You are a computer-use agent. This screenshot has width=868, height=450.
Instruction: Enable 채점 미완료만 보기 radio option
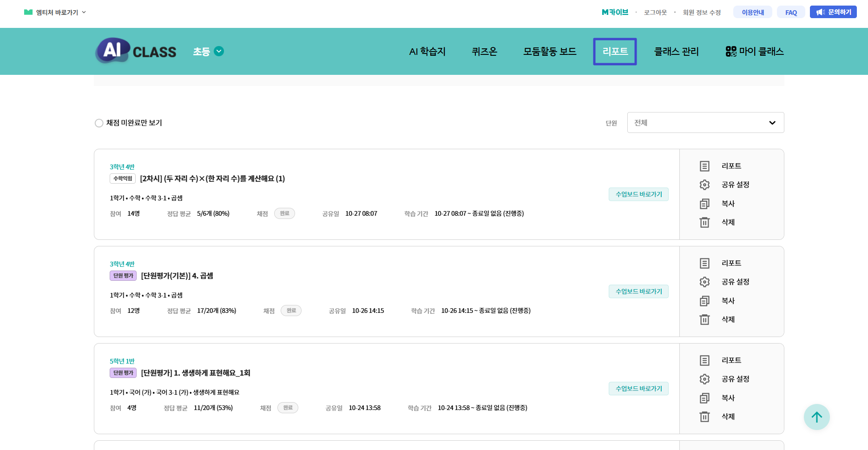click(99, 123)
